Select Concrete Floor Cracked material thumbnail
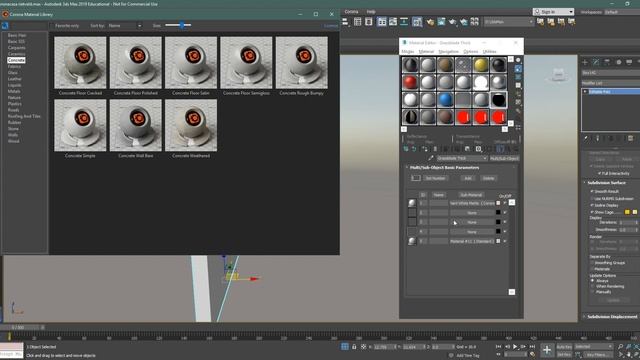640x360 pixels. click(80, 62)
